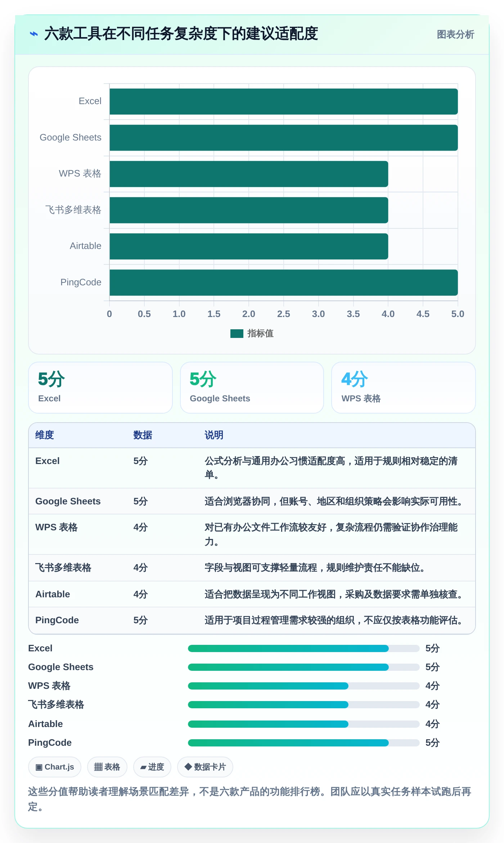Select the PingCode bar in the chart

coord(284,282)
